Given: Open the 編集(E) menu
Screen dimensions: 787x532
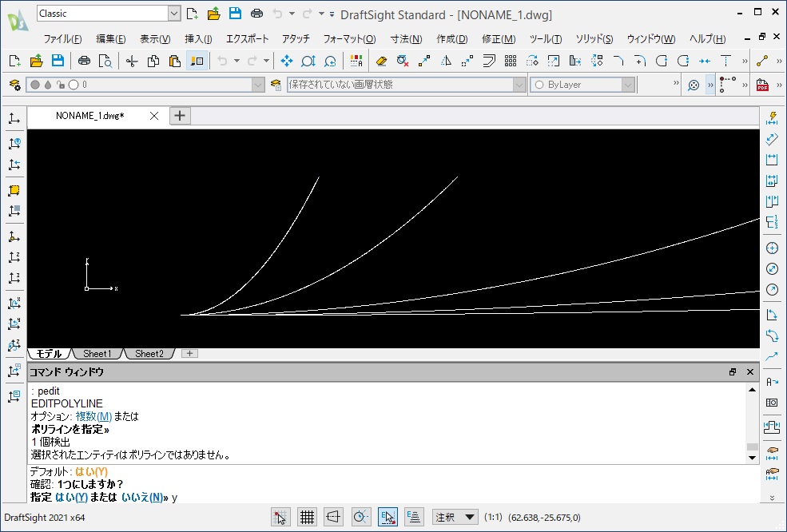Looking at the screenshot, I should 111,38.
